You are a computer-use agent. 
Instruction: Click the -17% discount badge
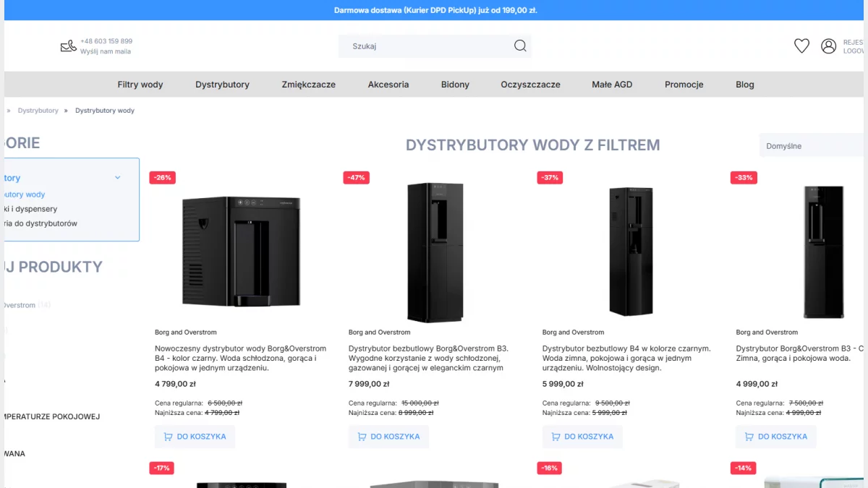pos(162,468)
